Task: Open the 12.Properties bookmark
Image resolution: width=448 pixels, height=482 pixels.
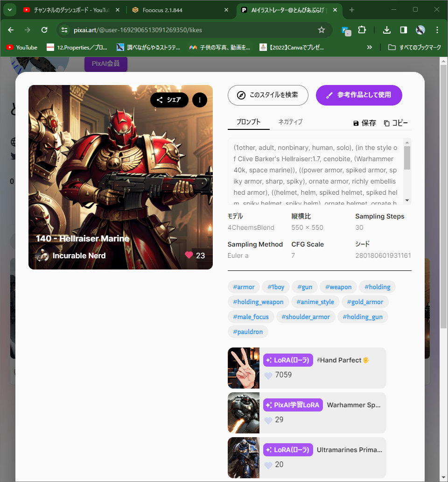Action: (x=77, y=47)
